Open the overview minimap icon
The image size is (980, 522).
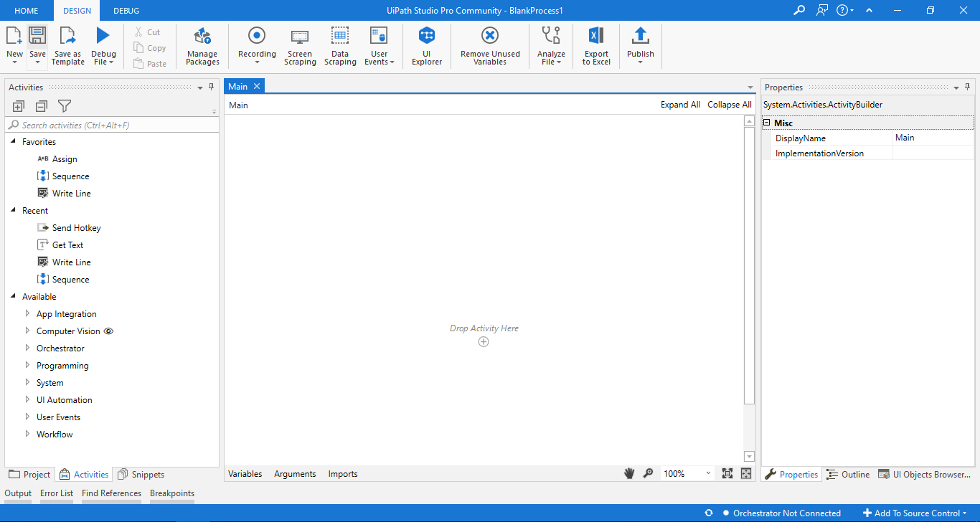tap(746, 473)
